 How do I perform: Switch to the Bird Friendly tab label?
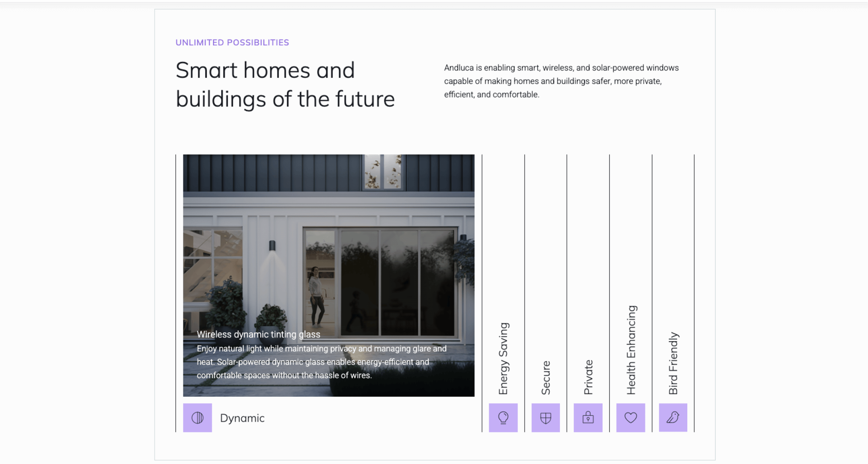point(673,363)
